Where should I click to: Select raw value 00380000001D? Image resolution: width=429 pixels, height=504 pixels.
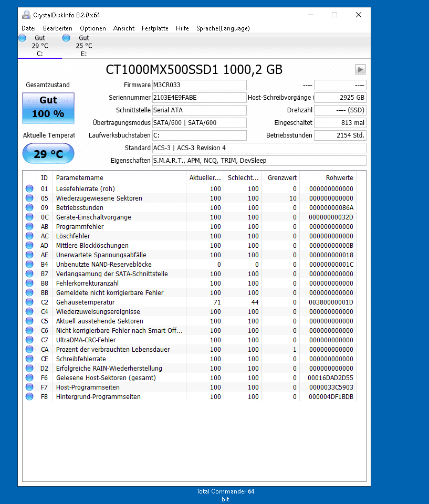[x=331, y=302]
